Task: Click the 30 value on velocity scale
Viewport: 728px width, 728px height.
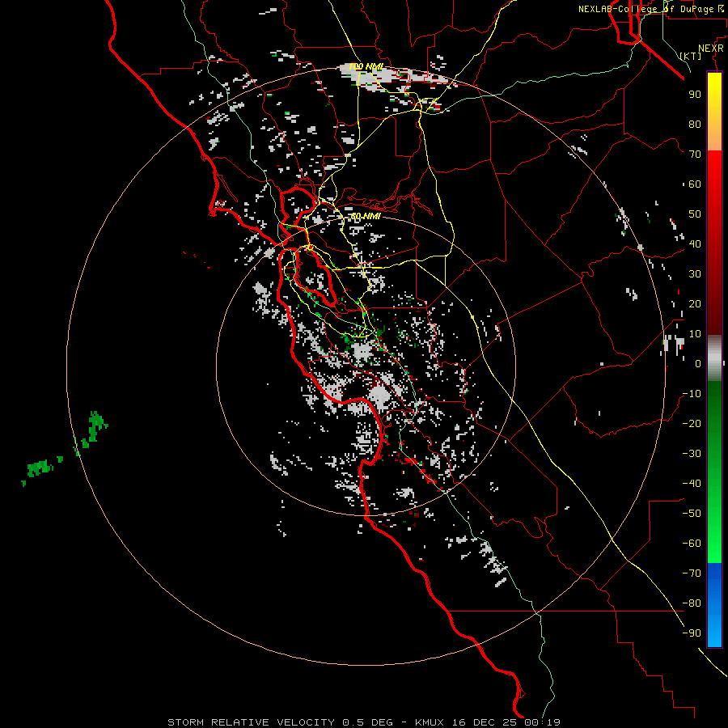Action: click(x=695, y=274)
